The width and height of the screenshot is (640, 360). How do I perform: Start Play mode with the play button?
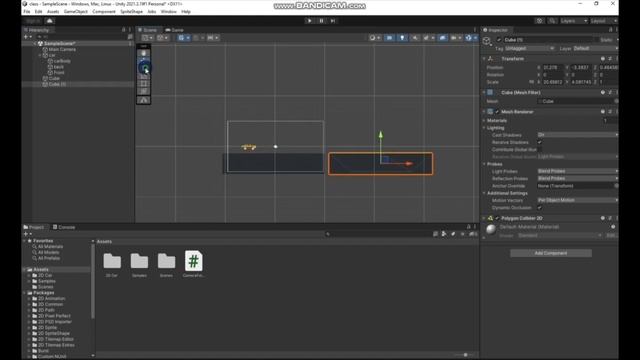[x=309, y=21]
